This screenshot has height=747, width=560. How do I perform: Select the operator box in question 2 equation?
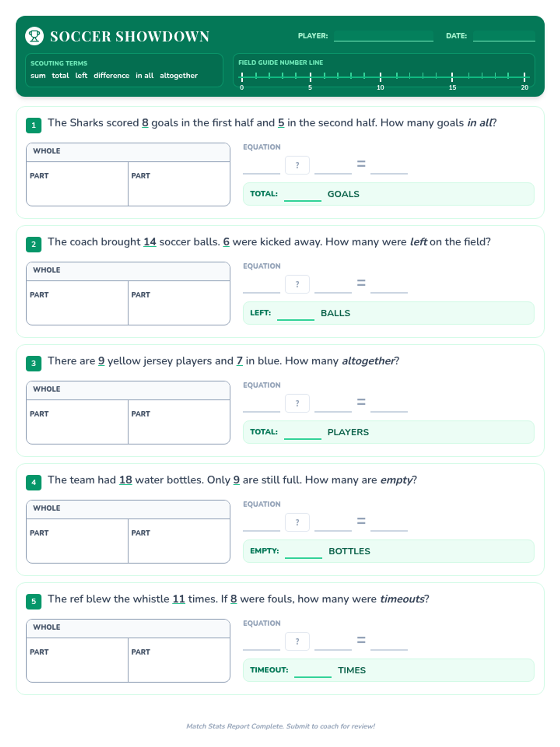click(297, 284)
